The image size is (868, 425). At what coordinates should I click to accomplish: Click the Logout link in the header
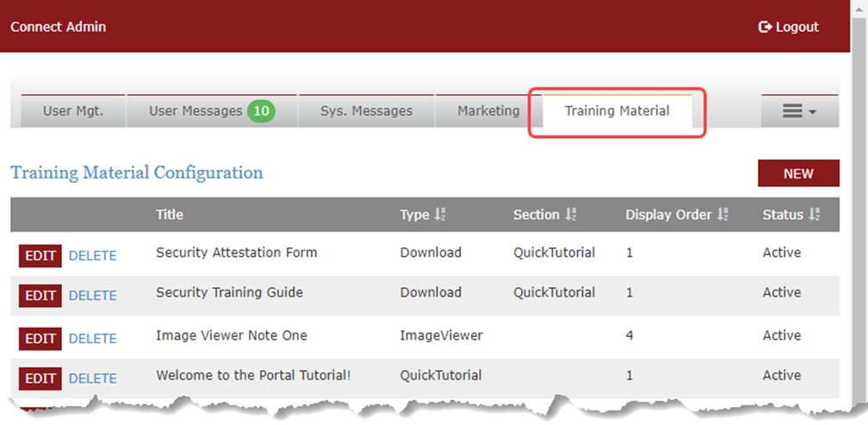(x=788, y=27)
